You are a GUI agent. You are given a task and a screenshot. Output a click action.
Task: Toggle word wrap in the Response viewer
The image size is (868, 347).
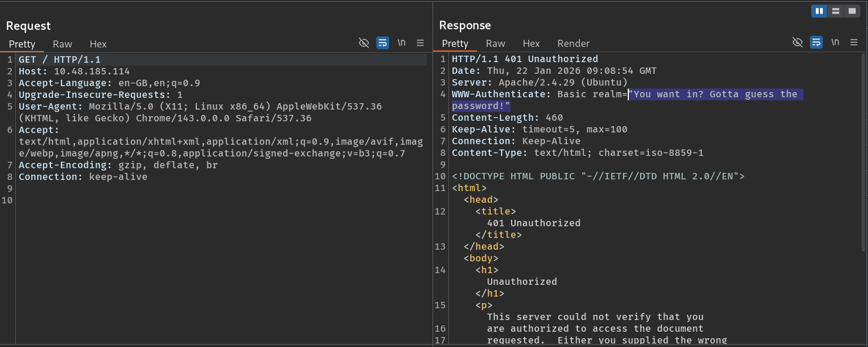click(x=816, y=42)
